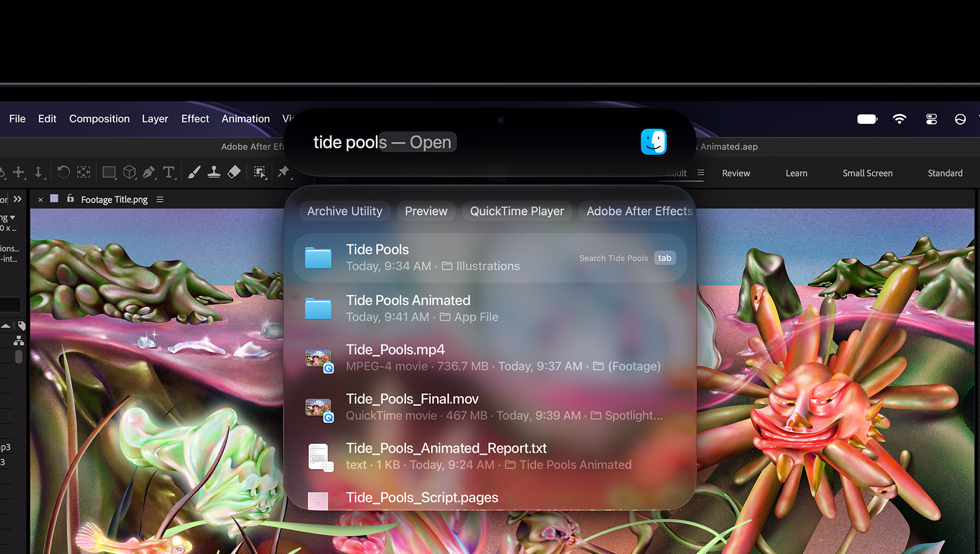Open Tide_Pools_Final.mov result
This screenshot has width=980, height=554.
tap(490, 407)
